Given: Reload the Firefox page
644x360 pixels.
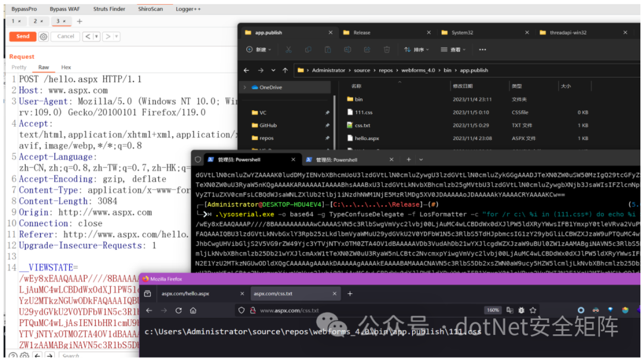Looking at the screenshot, I should pyautogui.click(x=179, y=311).
